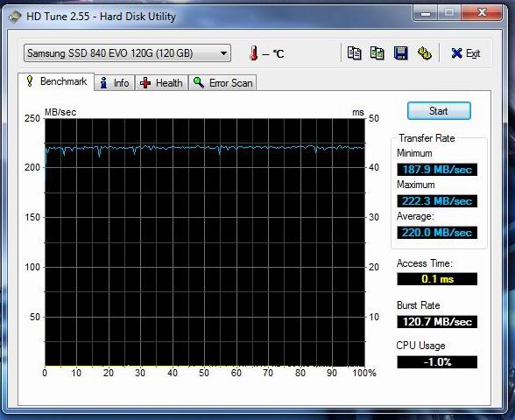Screen dimensions: 515x420
Task: Click the temperature reading – °C
Action: coord(273,53)
